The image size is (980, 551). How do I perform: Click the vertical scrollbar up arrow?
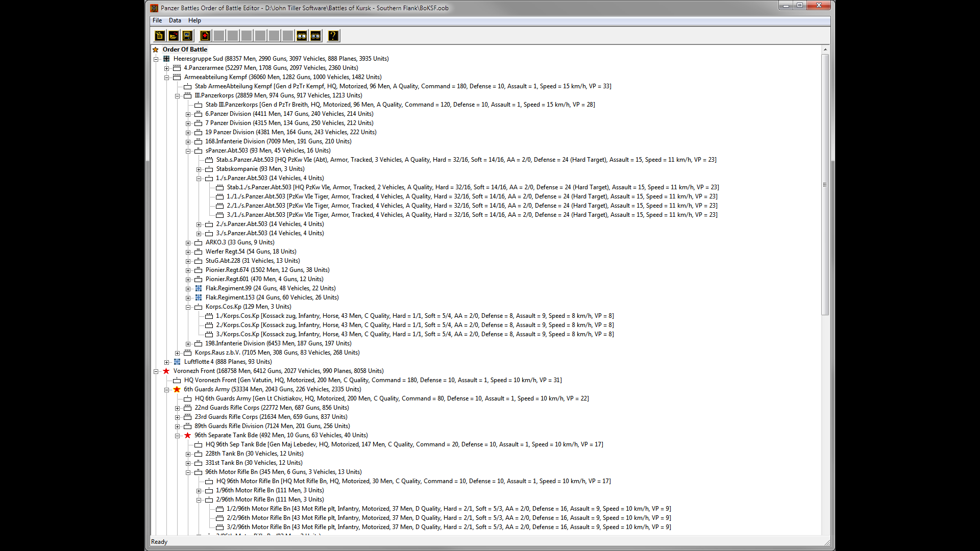(x=825, y=49)
